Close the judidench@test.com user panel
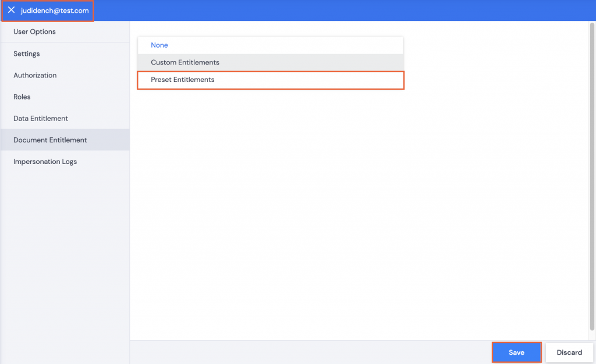Screen dimensions: 596x364 11,10
